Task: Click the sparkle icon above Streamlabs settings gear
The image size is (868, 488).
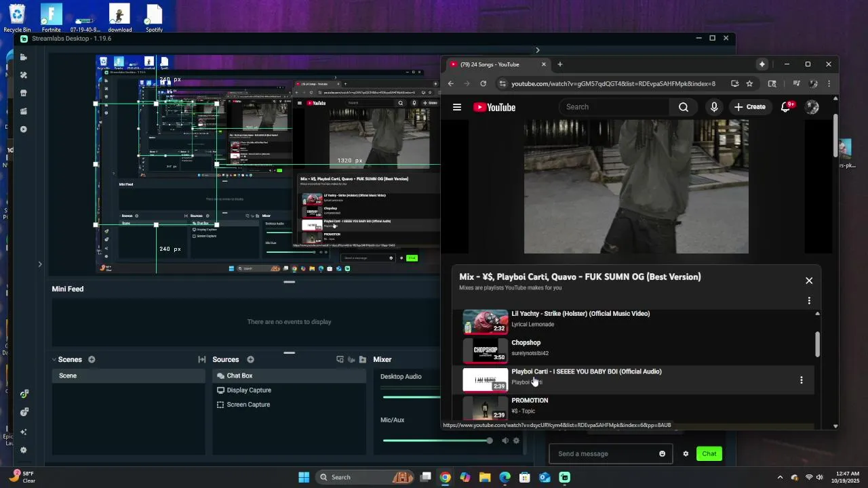Action: [24, 432]
